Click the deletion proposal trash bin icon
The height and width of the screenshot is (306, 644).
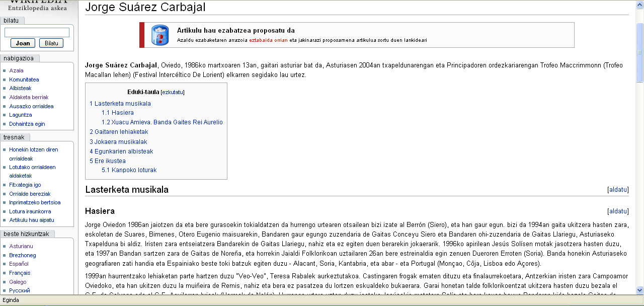point(160,35)
